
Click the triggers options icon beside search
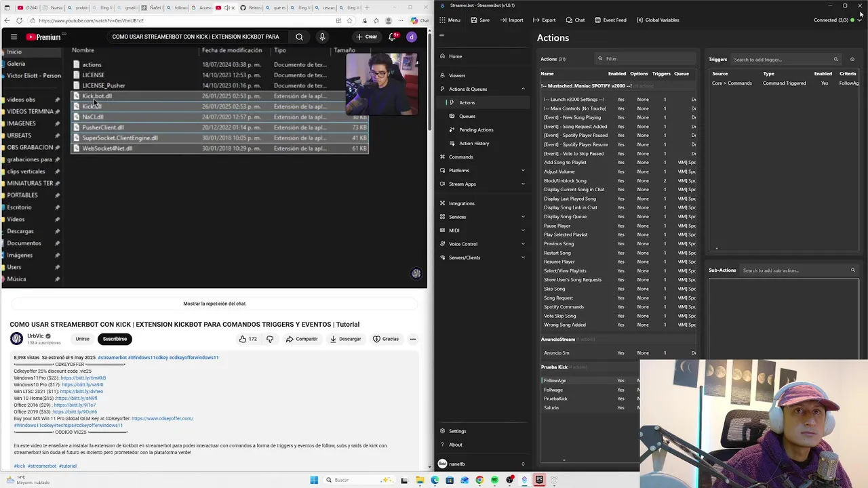click(852, 60)
